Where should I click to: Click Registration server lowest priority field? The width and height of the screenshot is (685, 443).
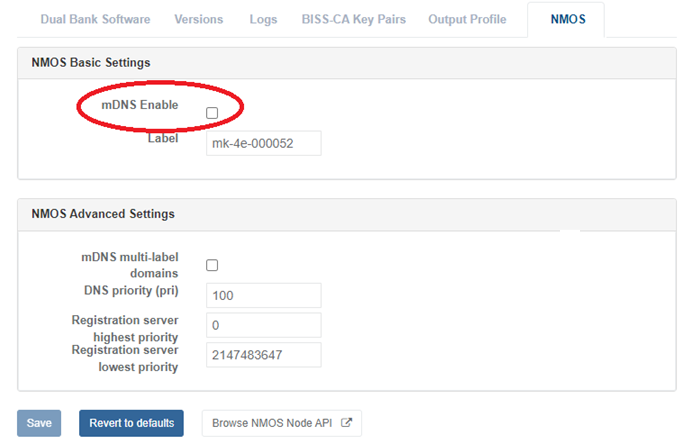click(x=263, y=355)
